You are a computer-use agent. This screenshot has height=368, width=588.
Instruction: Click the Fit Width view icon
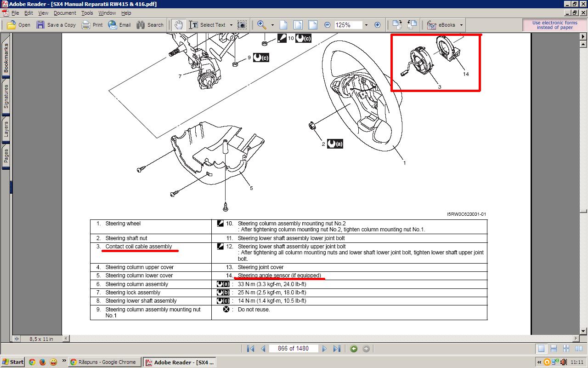[313, 25]
